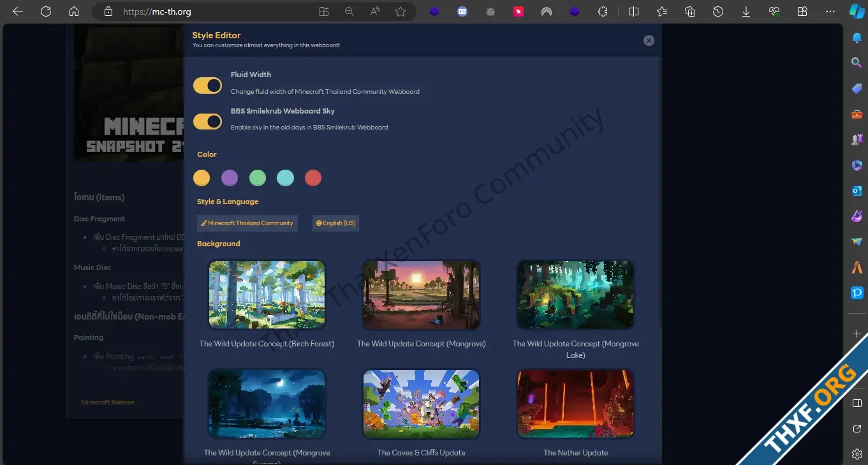Select the cyan color swatch

285,178
